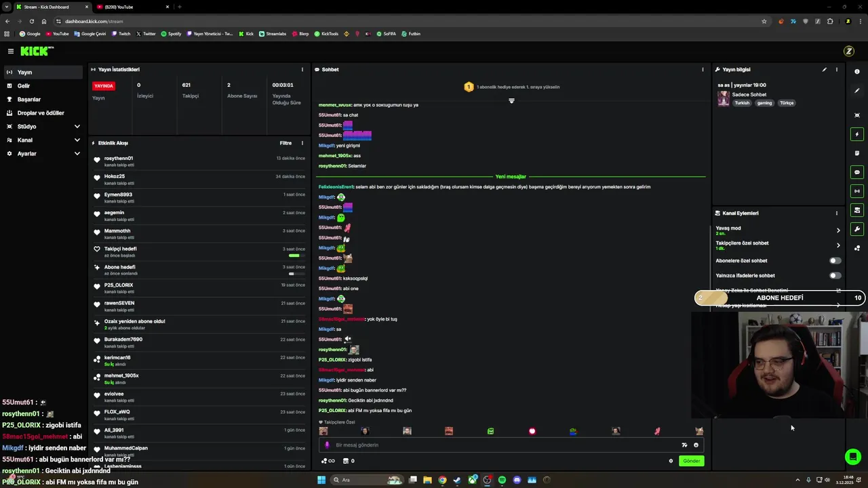This screenshot has height=488, width=868.
Task: Open the info icon in right sidebar
Action: tap(857, 72)
